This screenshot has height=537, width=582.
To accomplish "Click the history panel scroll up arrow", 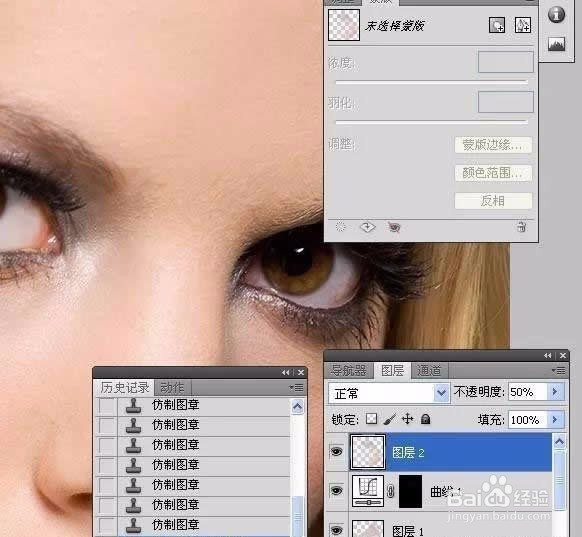I will (x=297, y=407).
